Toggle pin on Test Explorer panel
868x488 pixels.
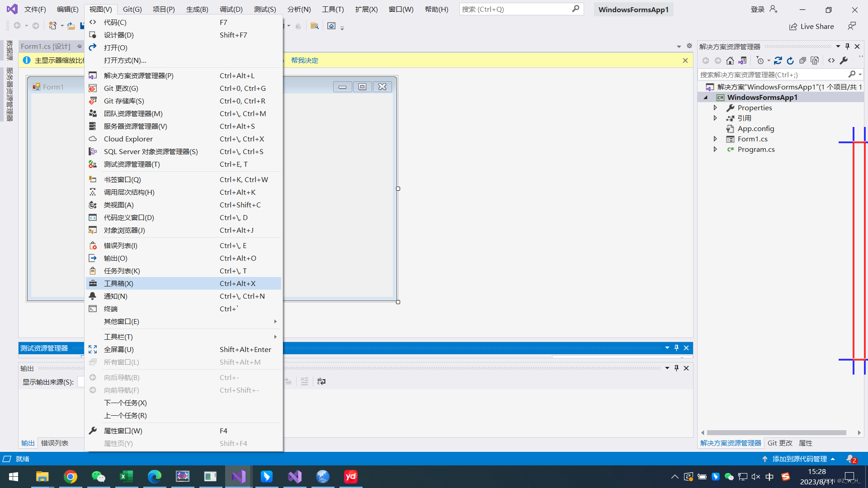coord(676,348)
